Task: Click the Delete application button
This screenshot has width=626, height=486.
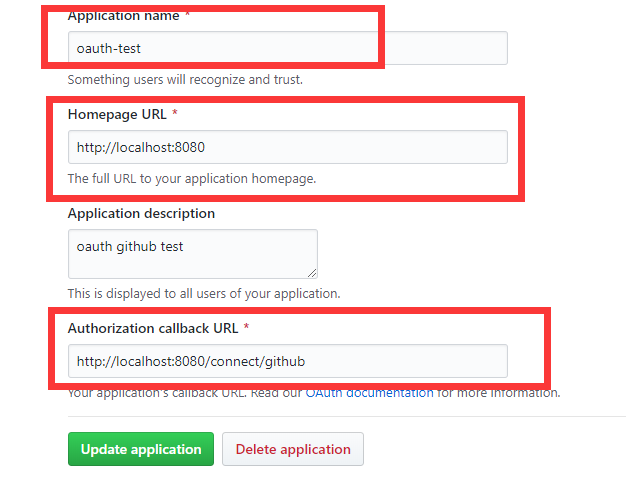Action: (x=293, y=449)
